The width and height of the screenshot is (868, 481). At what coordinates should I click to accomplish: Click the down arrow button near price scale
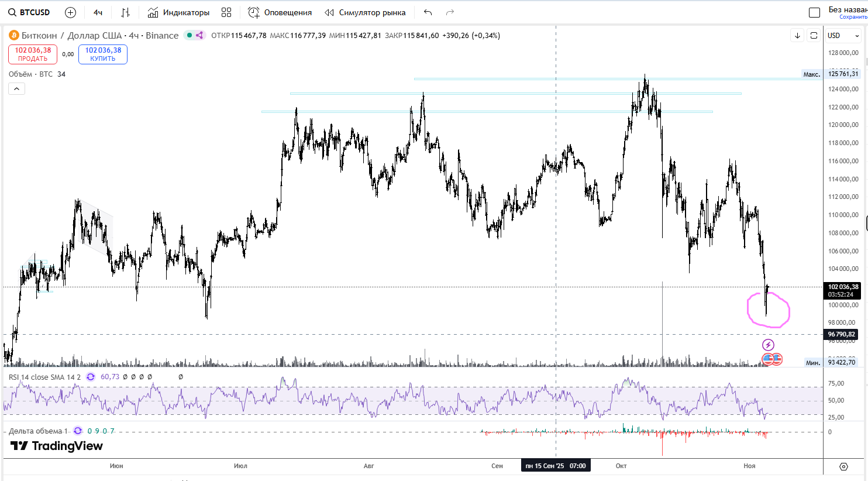coord(797,36)
